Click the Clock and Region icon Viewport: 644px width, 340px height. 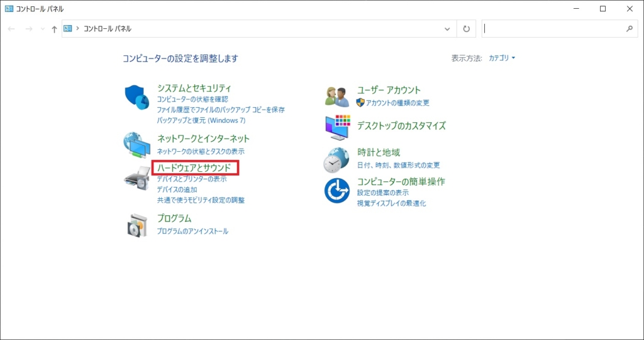coord(337,160)
